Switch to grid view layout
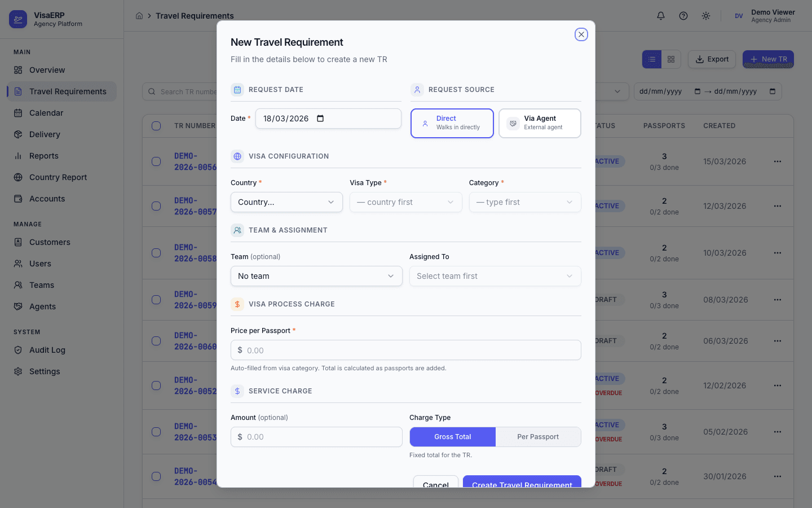Image resolution: width=812 pixels, height=508 pixels. click(670, 59)
